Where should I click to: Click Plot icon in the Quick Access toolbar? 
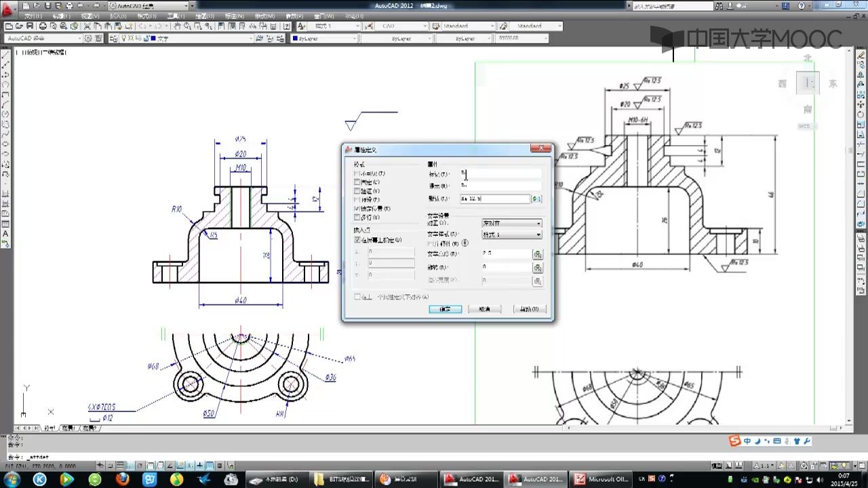(69, 5)
